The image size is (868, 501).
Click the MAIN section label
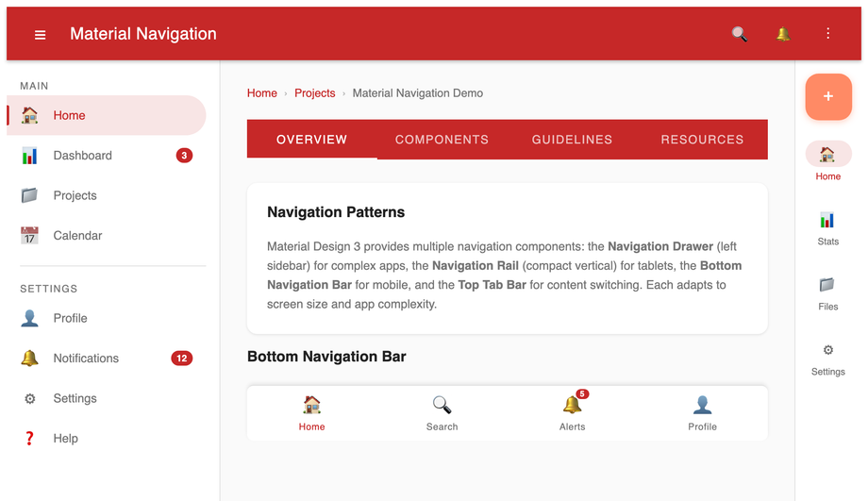click(34, 86)
